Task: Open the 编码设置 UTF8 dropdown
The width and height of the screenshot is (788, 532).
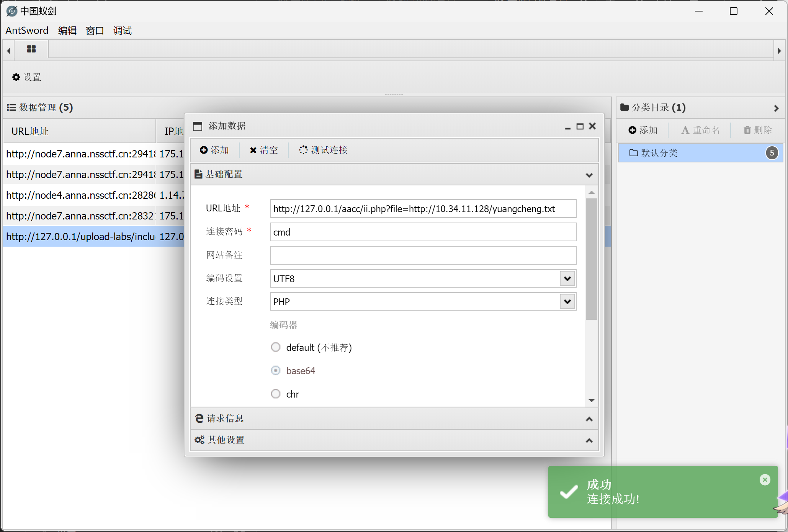Action: [x=567, y=278]
